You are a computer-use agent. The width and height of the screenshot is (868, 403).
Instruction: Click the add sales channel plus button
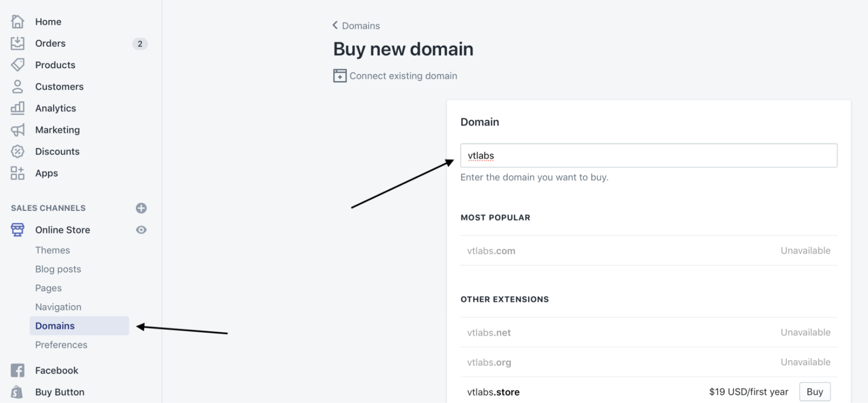click(x=141, y=208)
